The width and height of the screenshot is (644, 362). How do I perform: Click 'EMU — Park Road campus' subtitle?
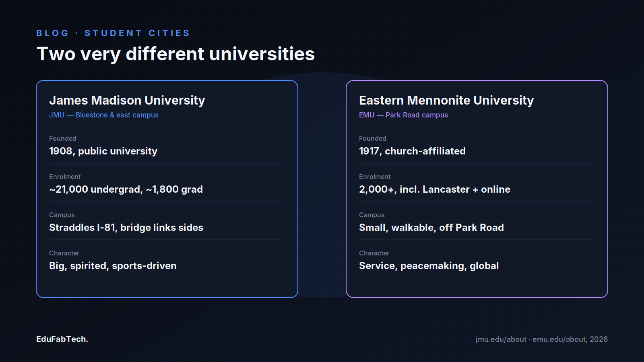point(403,115)
